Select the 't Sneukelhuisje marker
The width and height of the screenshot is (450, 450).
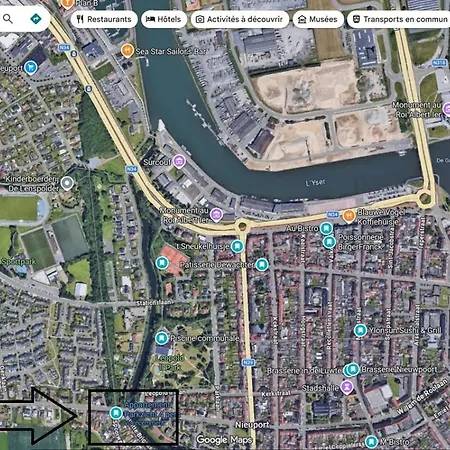pos(237,246)
